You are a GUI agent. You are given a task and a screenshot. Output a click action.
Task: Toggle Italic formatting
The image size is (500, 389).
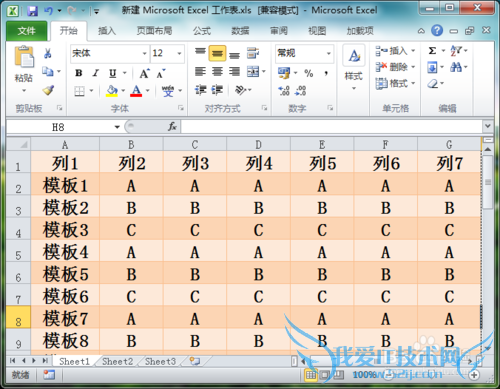95,73
